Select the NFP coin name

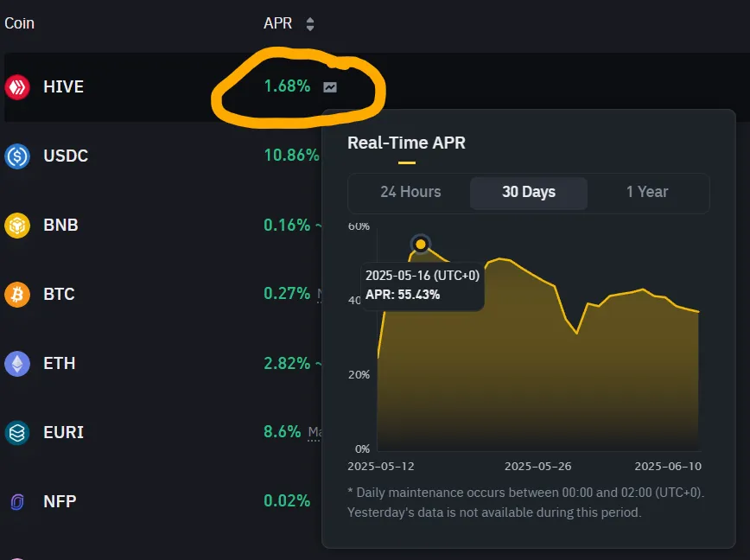click(x=60, y=501)
